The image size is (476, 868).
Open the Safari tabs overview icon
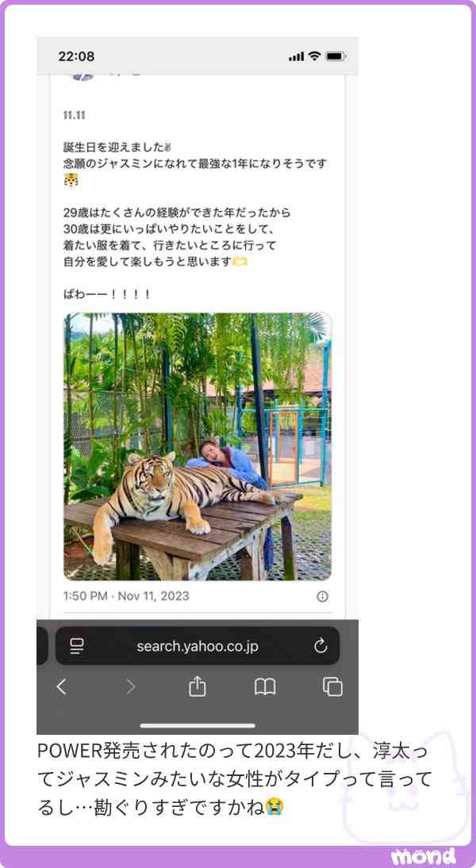pyautogui.click(x=333, y=687)
